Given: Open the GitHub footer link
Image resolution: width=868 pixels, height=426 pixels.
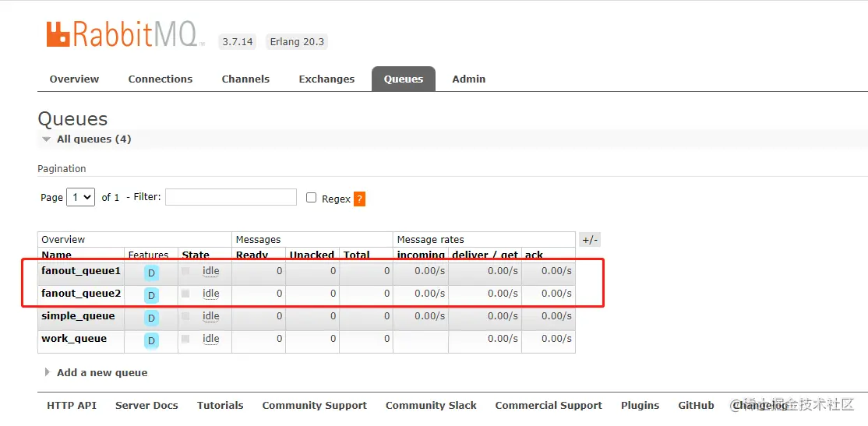Looking at the screenshot, I should click(x=696, y=406).
